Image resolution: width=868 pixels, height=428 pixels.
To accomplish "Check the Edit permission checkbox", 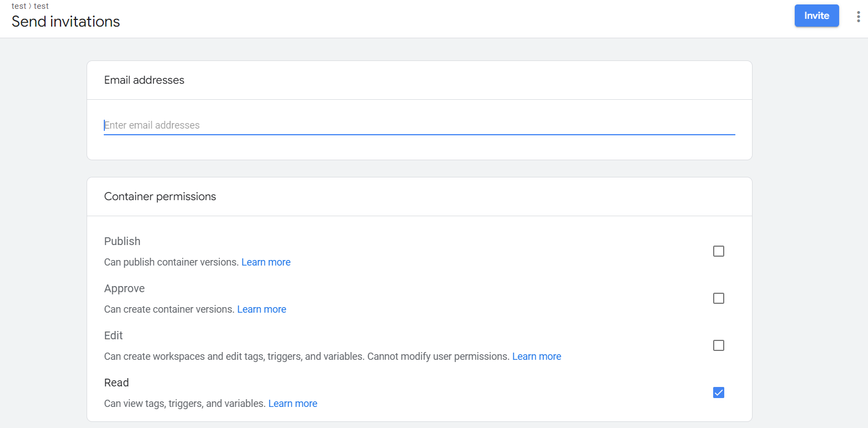I will pyautogui.click(x=719, y=345).
